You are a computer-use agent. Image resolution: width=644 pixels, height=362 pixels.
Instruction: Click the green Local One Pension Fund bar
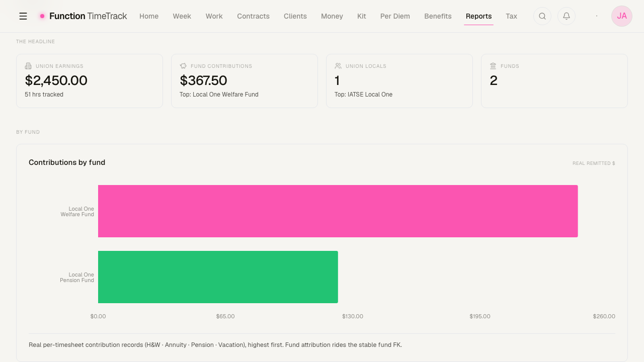tap(218, 277)
